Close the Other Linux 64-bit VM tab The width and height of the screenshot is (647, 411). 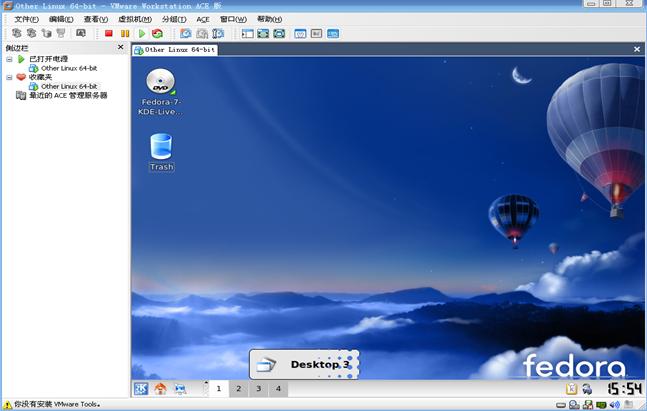637,49
